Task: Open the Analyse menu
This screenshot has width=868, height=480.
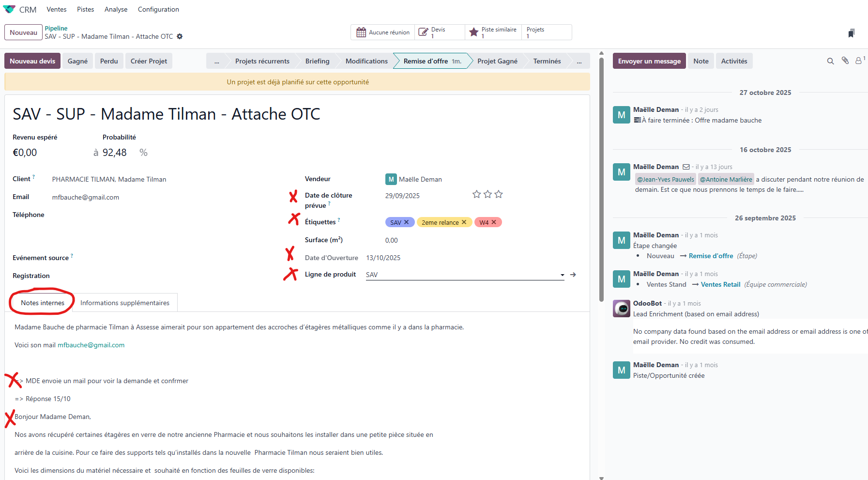Action: 116,9
